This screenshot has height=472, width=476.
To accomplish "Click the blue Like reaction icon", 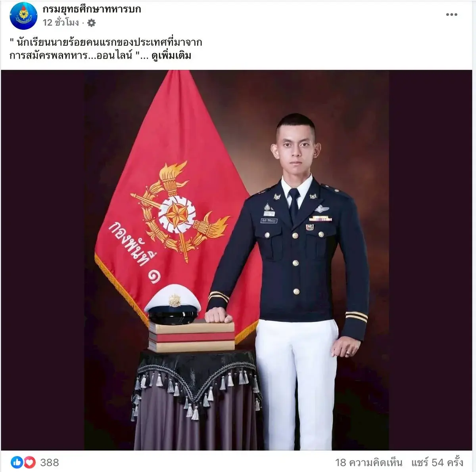I will tap(17, 462).
